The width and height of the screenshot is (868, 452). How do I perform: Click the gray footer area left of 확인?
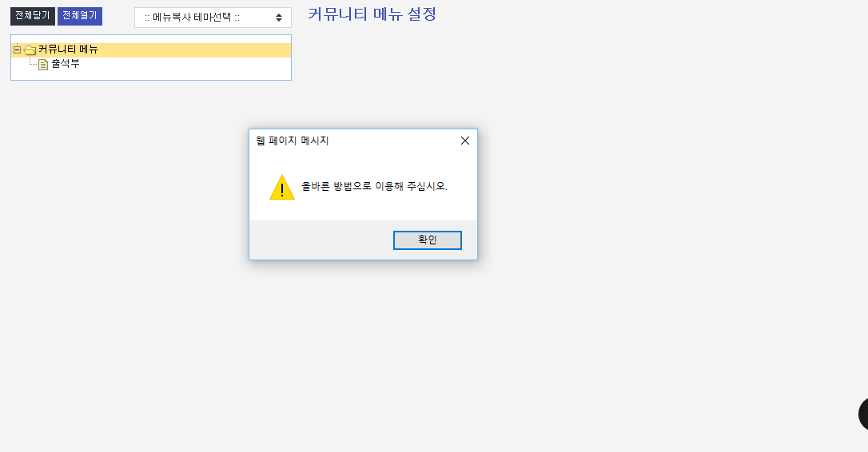(x=320, y=240)
